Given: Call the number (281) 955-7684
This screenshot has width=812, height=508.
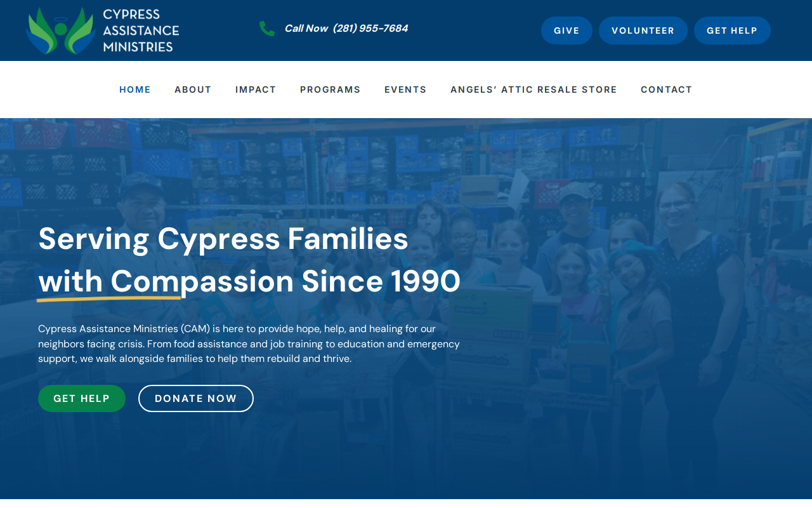Looking at the screenshot, I should pos(370,29).
